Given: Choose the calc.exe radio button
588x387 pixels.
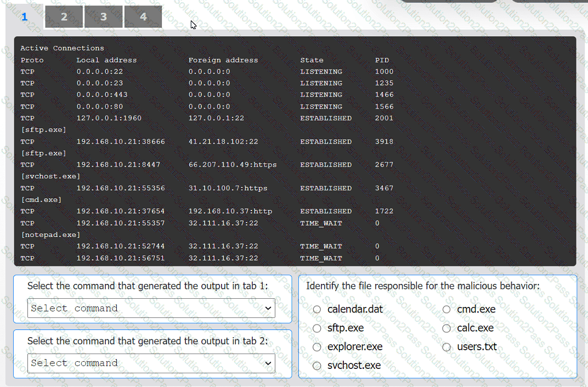Looking at the screenshot, I should 446,328.
